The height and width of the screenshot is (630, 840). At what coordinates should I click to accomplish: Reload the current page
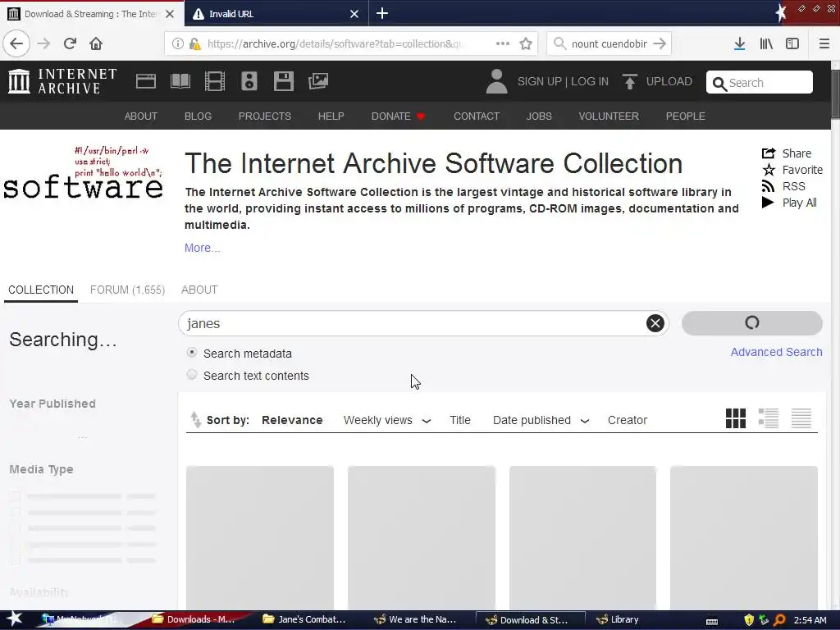coord(70,43)
